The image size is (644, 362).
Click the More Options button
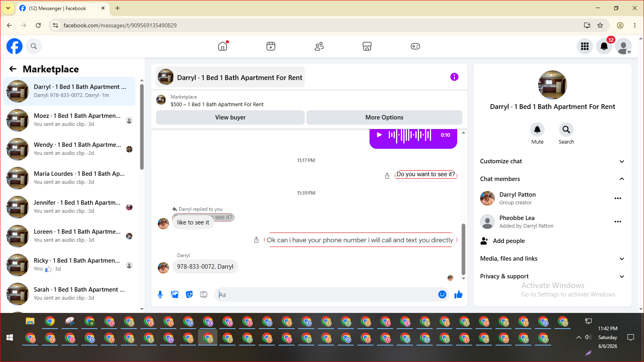pos(384,117)
